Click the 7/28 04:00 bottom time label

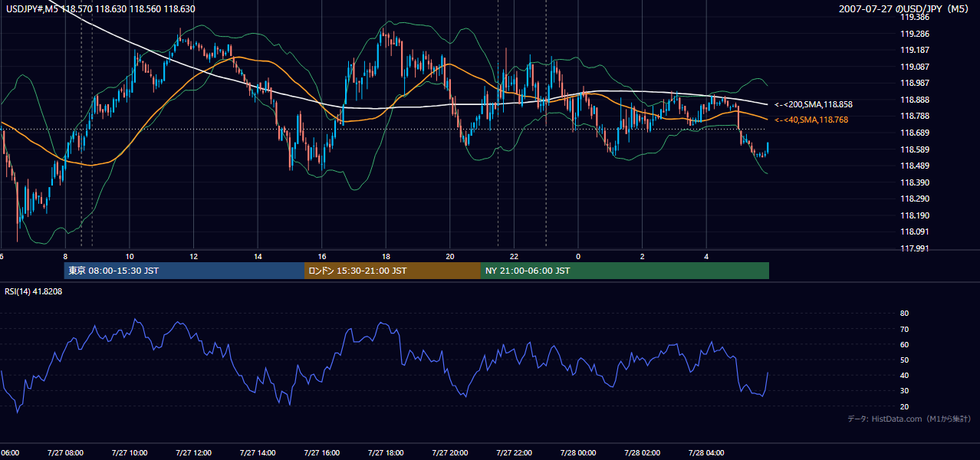click(x=706, y=453)
